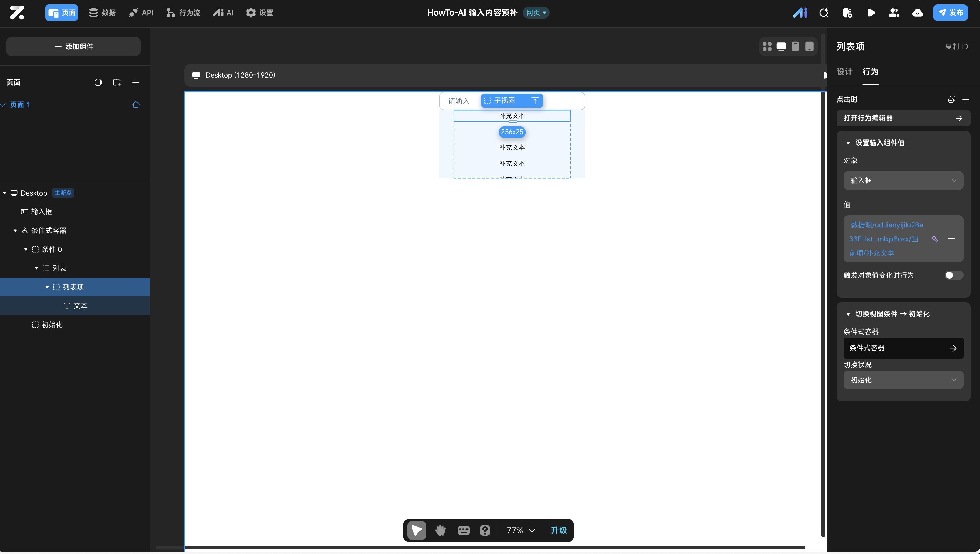Select the 初始化 item in layer tree
980x554 pixels.
click(x=52, y=325)
